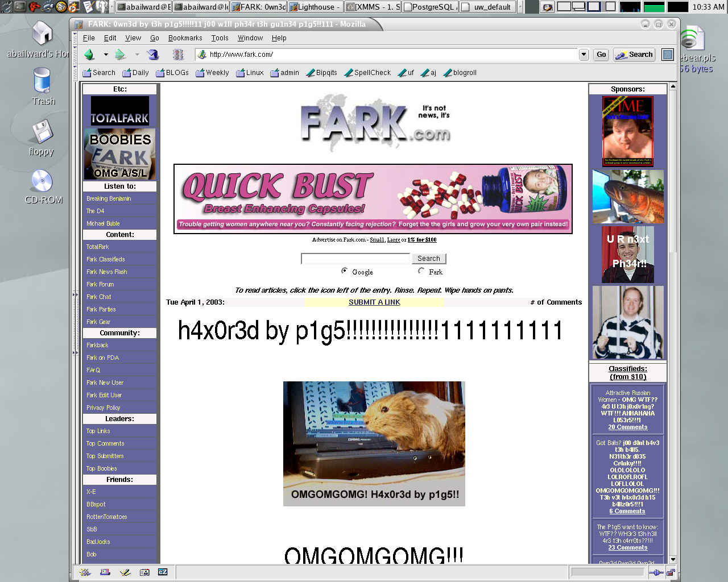Open the BLOGs bookmark folder
Screen dimensions: 728x582
(172, 73)
